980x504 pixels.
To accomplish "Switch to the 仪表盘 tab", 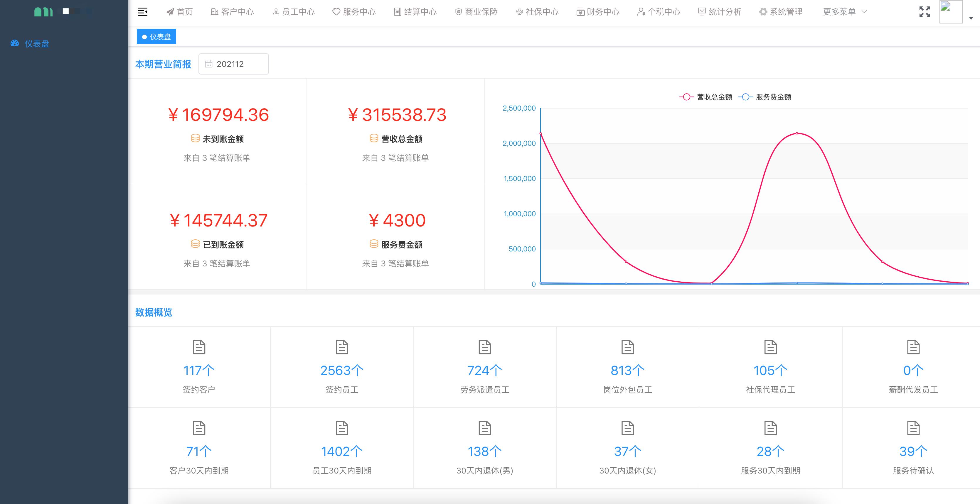I will 156,36.
